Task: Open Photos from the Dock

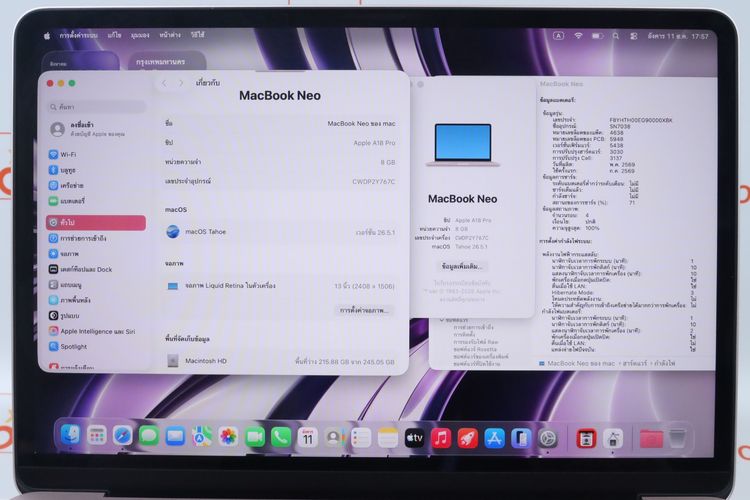Action: click(228, 436)
